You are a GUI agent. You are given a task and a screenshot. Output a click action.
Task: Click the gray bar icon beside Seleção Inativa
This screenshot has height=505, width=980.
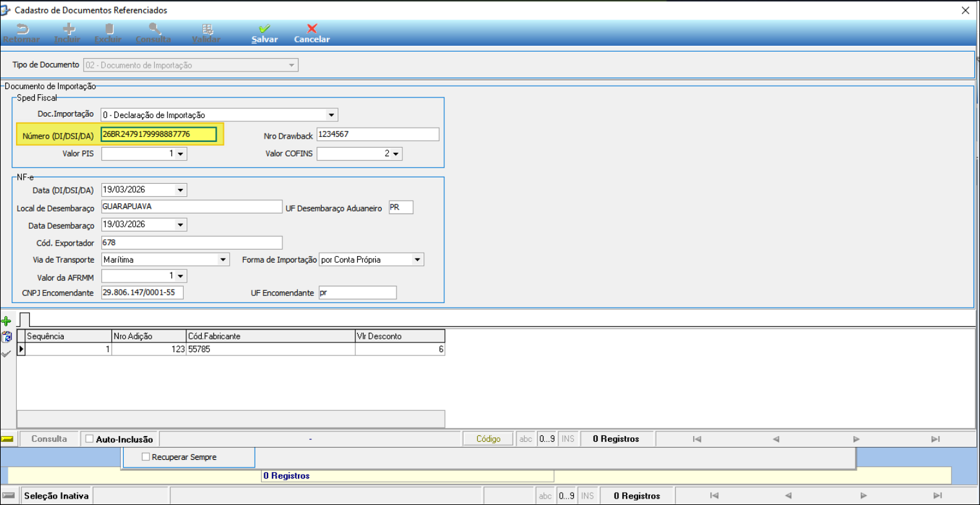click(x=8, y=495)
